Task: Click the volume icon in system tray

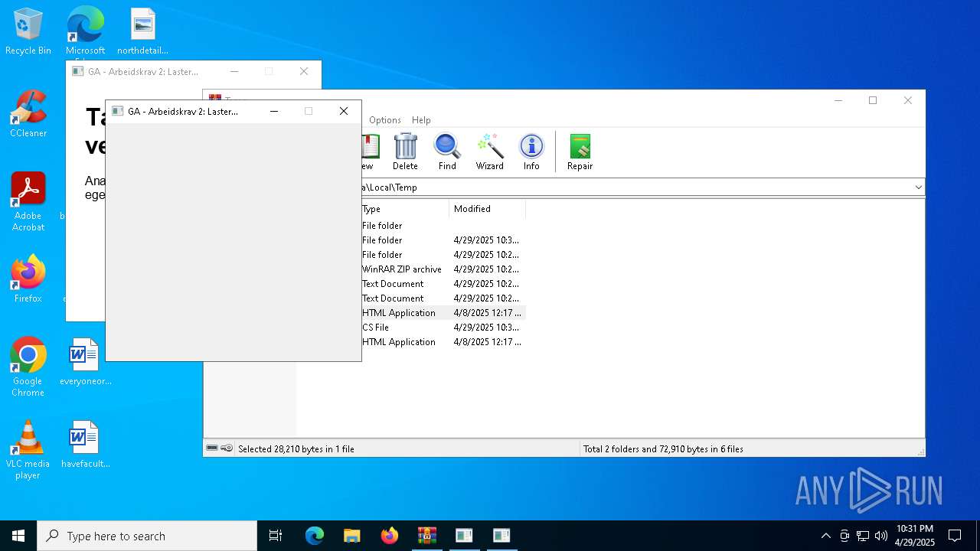Action: pyautogui.click(x=881, y=536)
